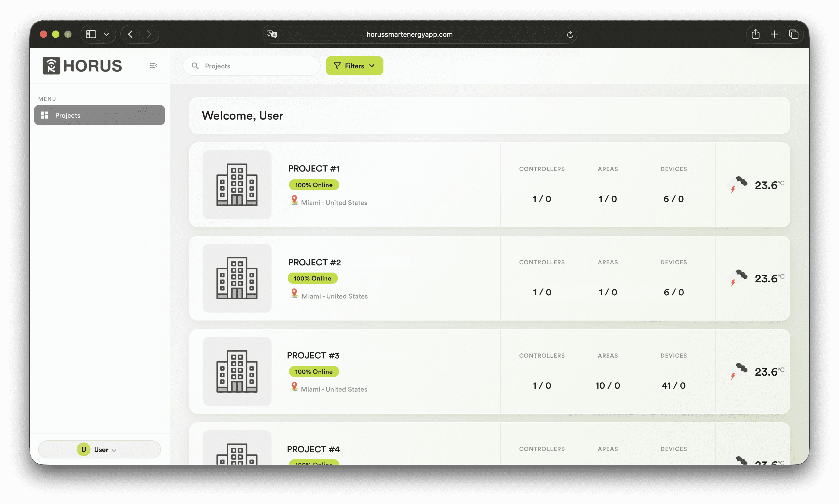Go forward with Safari forward arrow
839x504 pixels.
[149, 34]
